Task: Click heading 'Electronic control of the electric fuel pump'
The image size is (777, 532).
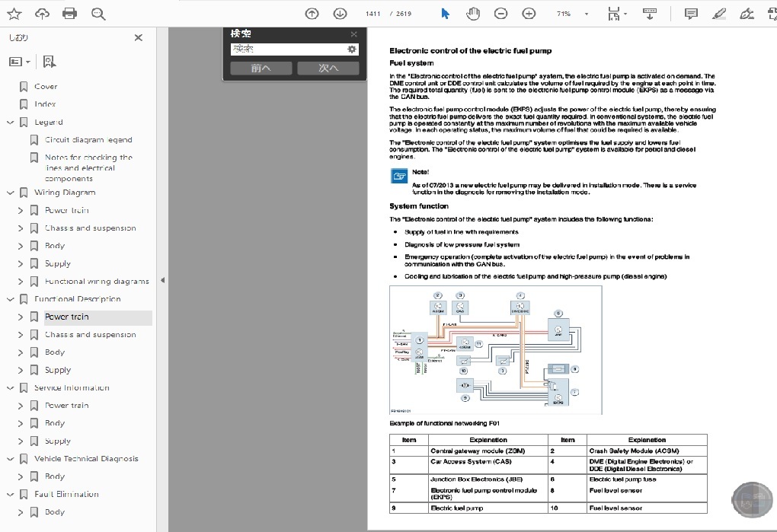Action: click(x=470, y=50)
